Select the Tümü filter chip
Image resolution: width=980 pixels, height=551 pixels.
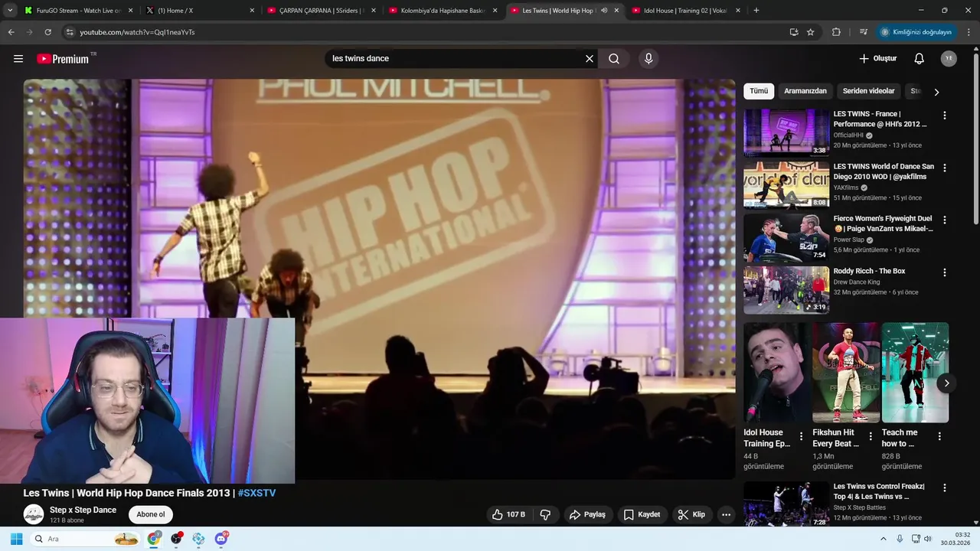759,91
